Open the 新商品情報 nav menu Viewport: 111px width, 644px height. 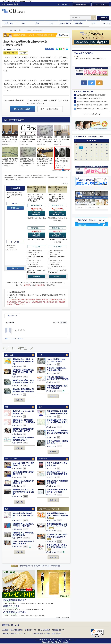pyautogui.click(x=79, y=23)
